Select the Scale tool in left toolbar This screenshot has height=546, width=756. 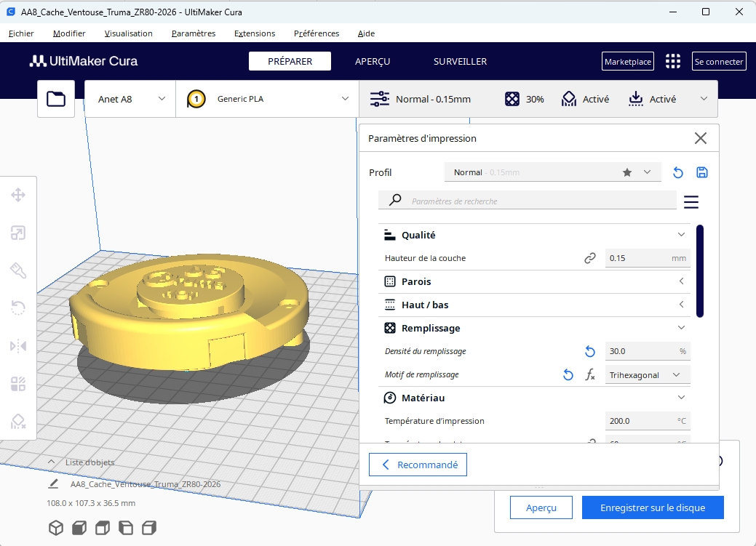[18, 233]
